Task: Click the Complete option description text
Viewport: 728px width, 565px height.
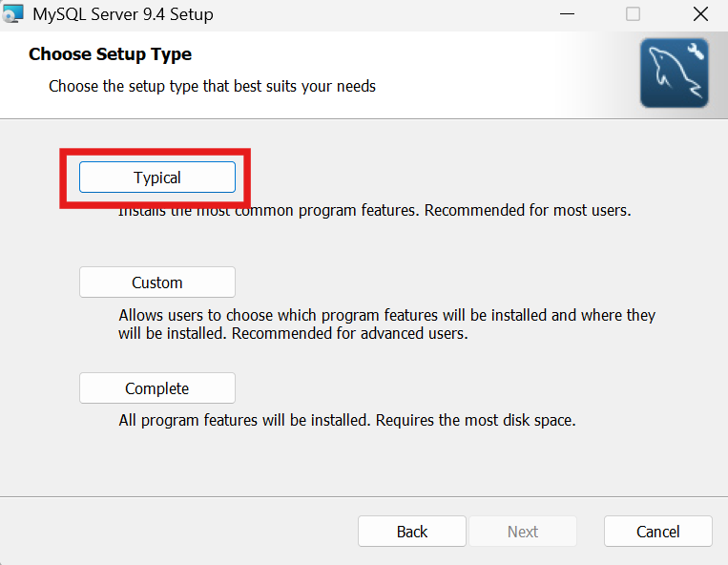Action: [x=347, y=420]
